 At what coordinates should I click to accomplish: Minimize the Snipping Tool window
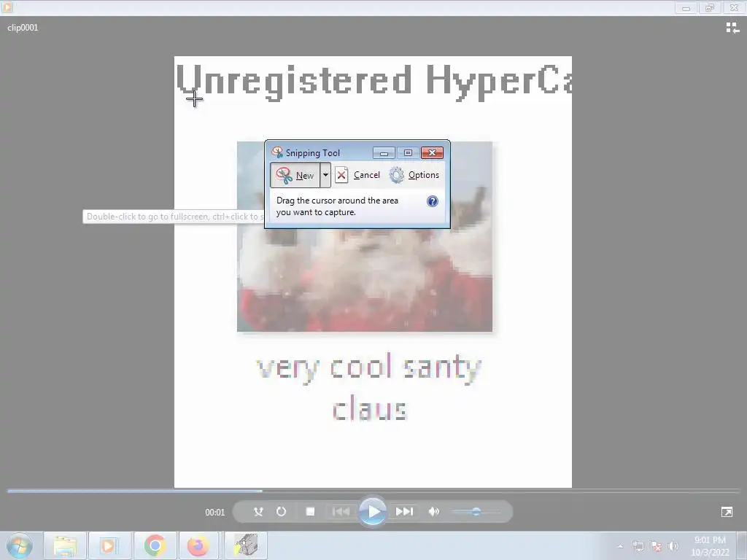[x=384, y=153]
